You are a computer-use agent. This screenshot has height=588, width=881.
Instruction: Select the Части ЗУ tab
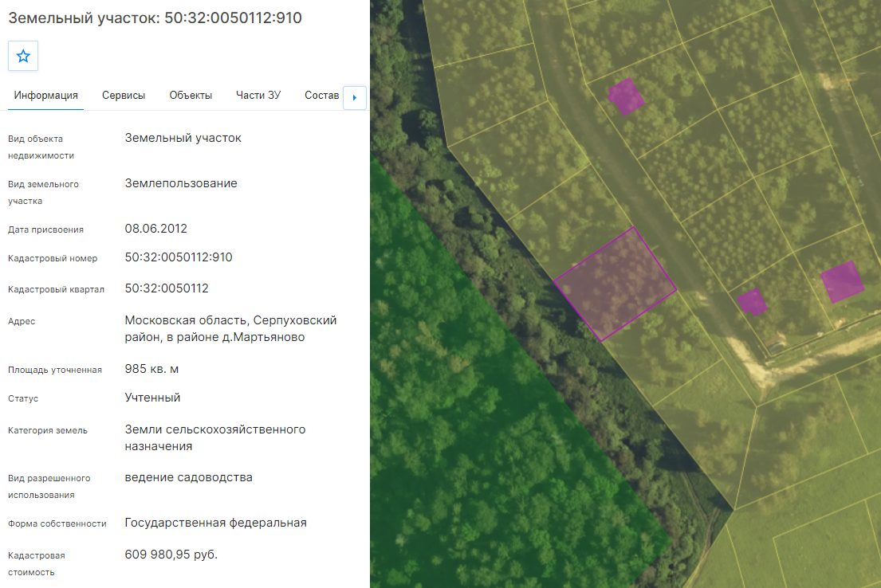pos(258,95)
